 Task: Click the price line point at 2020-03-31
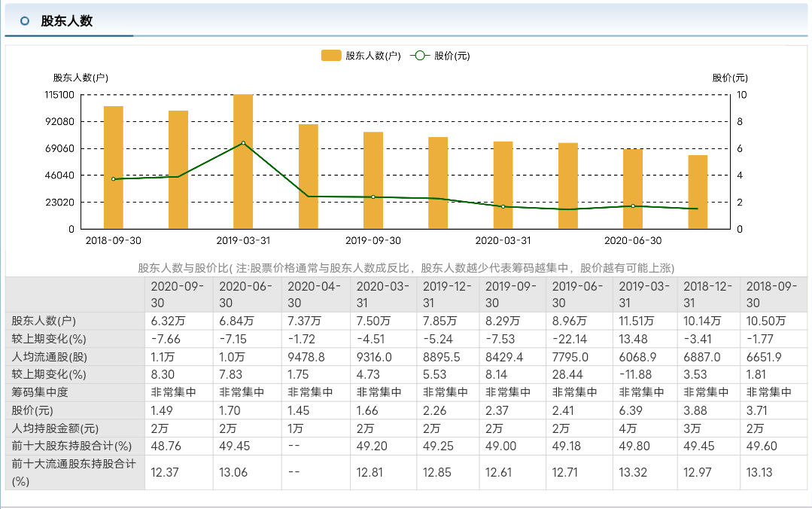pos(503,207)
